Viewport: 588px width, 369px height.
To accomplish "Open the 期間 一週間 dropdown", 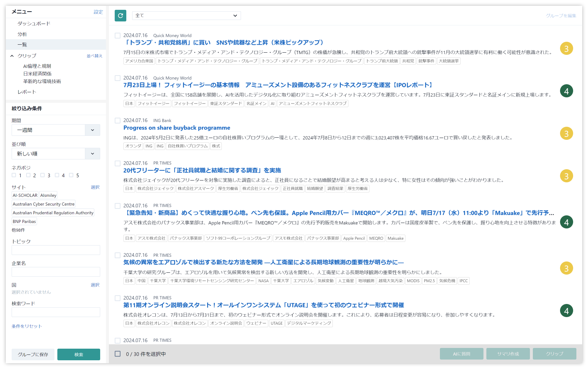I will (56, 130).
